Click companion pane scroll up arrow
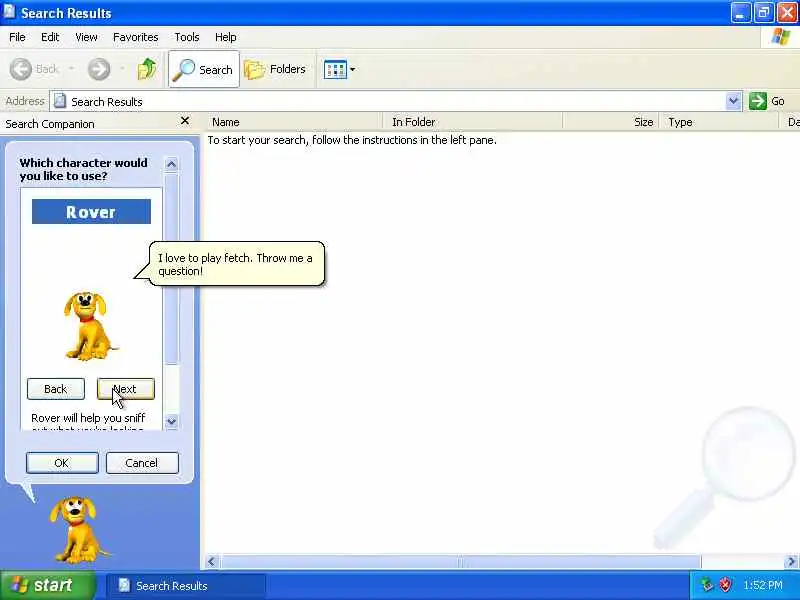This screenshot has width=800, height=600. 171,164
